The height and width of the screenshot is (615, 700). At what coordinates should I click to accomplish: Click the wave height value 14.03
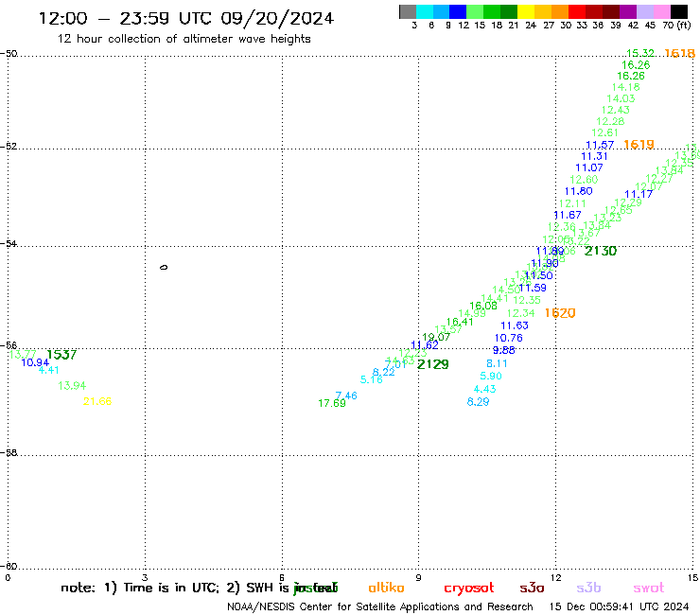(x=621, y=98)
